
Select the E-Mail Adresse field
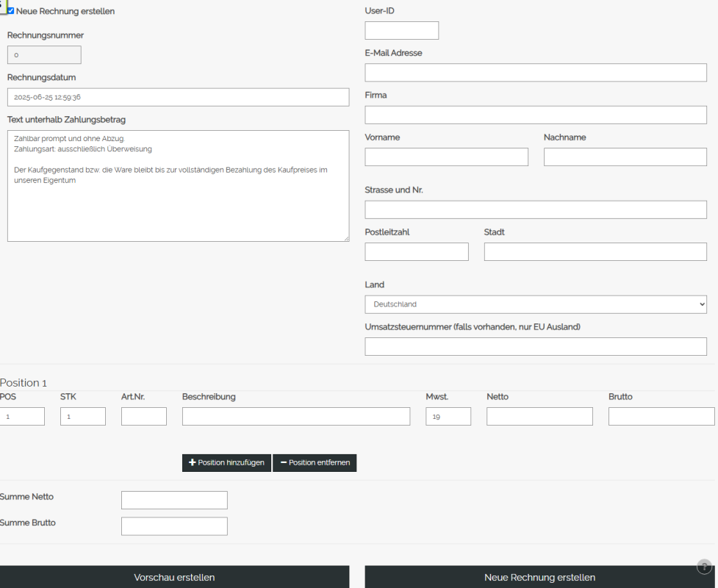coord(535,72)
